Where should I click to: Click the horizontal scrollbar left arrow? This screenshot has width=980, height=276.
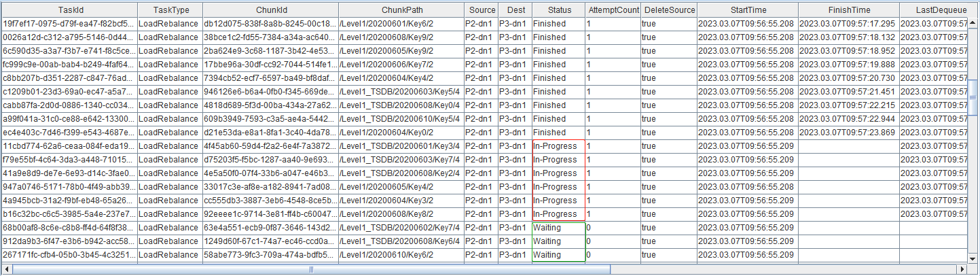(7, 270)
